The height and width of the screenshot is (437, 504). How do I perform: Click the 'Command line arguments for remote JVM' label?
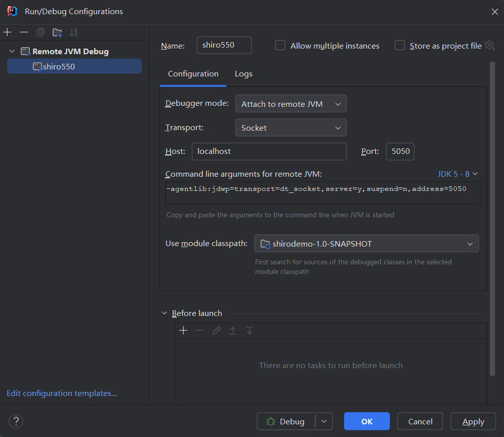pos(243,174)
